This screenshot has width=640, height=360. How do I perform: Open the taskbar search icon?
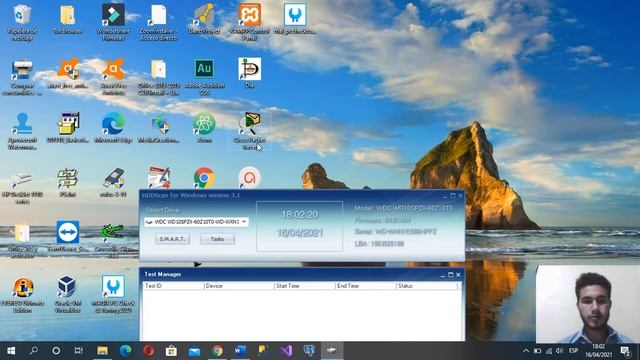click(34, 351)
